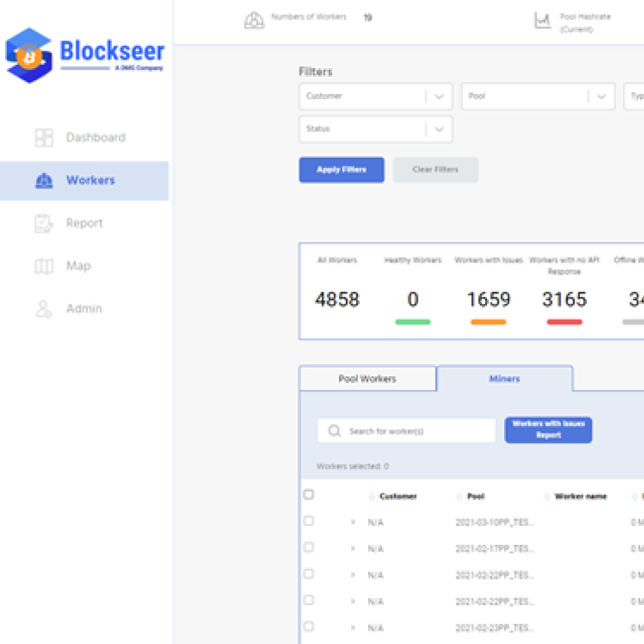Click the Search for worker(s) field

click(x=416, y=431)
